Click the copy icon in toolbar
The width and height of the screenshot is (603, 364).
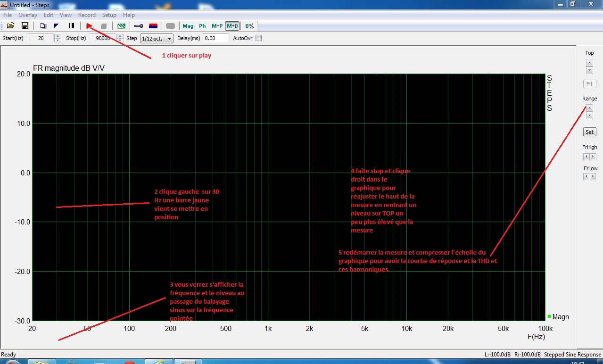[x=43, y=26]
